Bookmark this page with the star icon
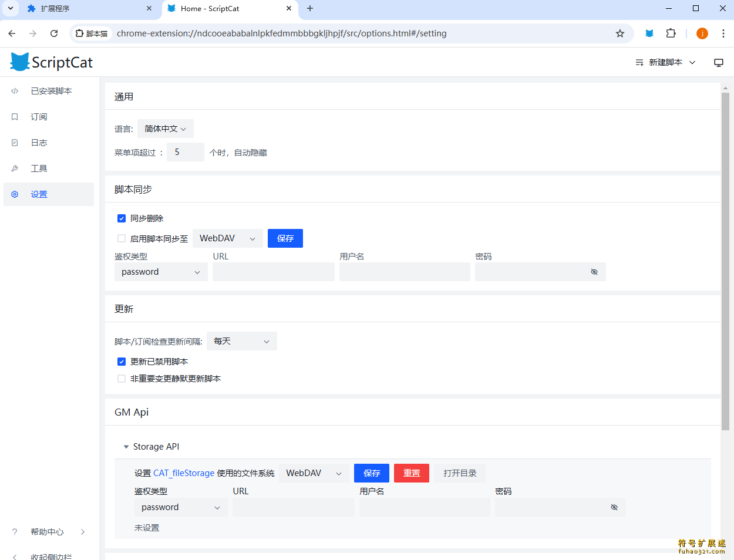Screen dimensions: 734x560 pos(619,33)
